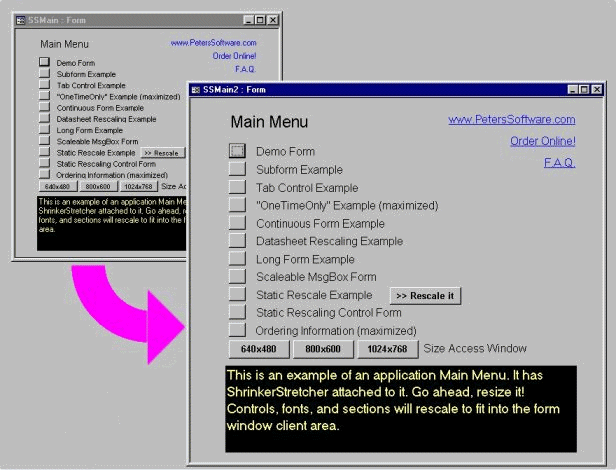Open Subform Example in SSMain2 window
616x470 pixels.
(237, 169)
